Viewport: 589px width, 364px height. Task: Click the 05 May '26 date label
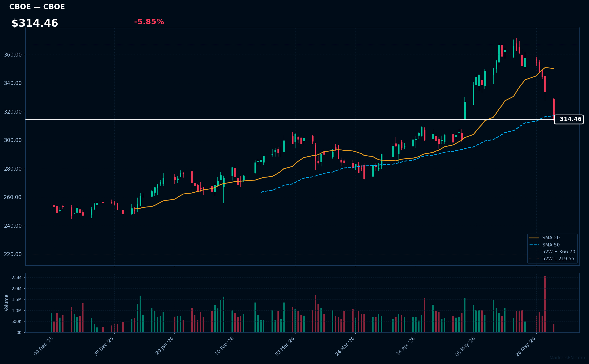465,346
